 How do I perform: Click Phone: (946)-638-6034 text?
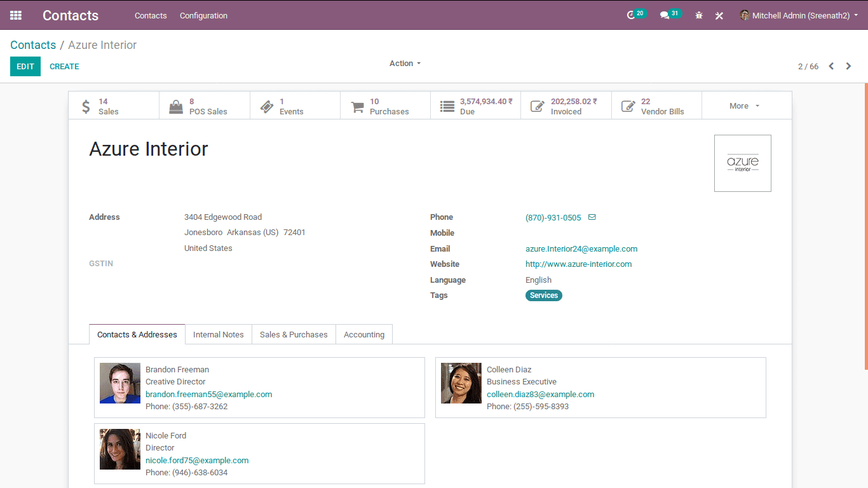[187, 473]
